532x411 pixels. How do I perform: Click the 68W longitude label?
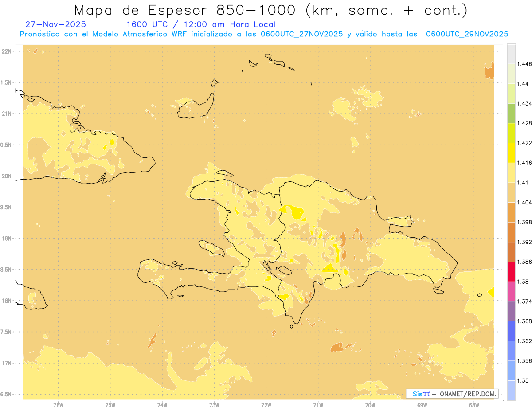tap(474, 405)
